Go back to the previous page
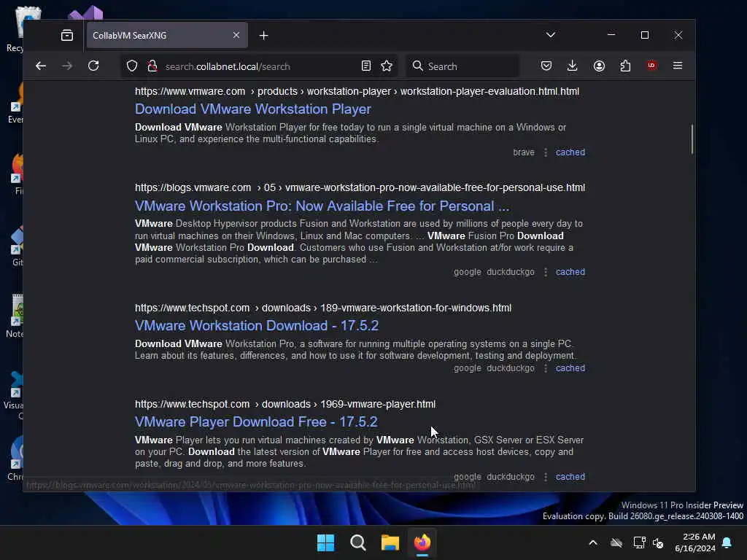 [x=41, y=66]
